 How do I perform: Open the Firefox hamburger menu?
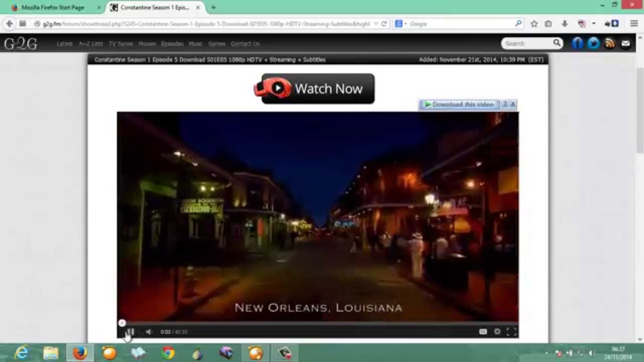(x=634, y=24)
